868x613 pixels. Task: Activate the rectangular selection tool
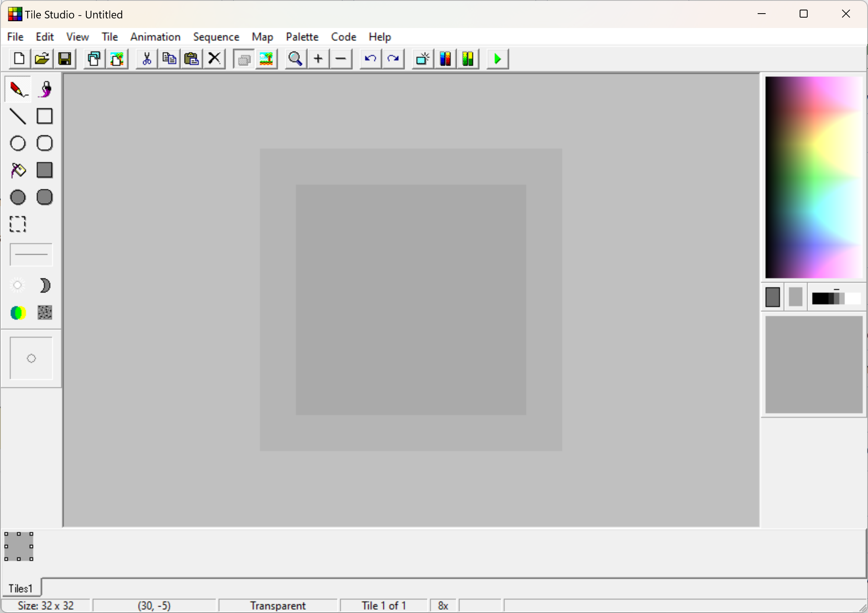click(18, 224)
